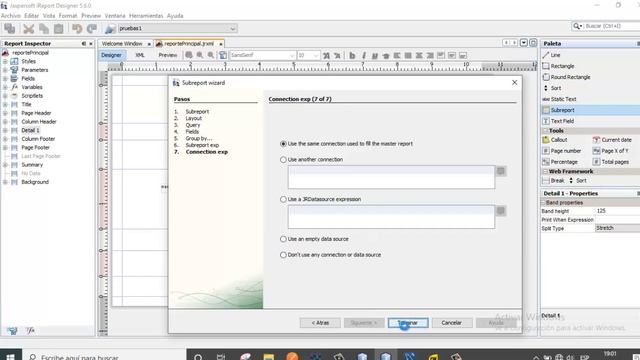Toggle Italic text formatting
640x360 pixels.
coord(363,56)
